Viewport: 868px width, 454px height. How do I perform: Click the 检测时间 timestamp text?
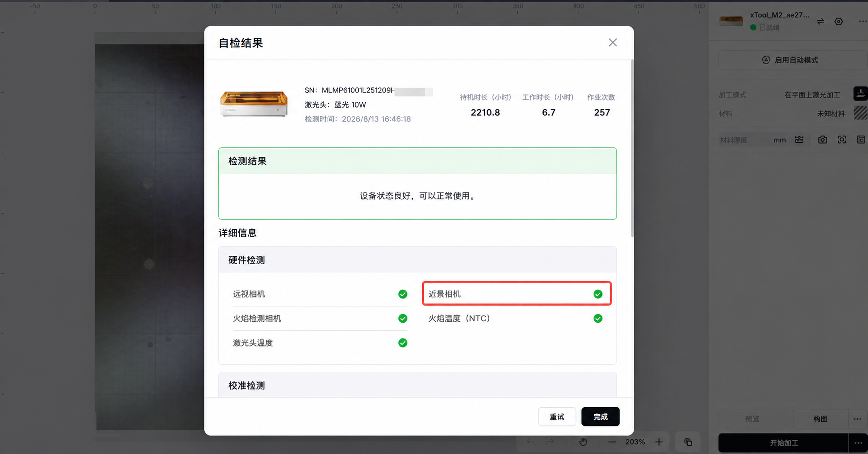[358, 119]
